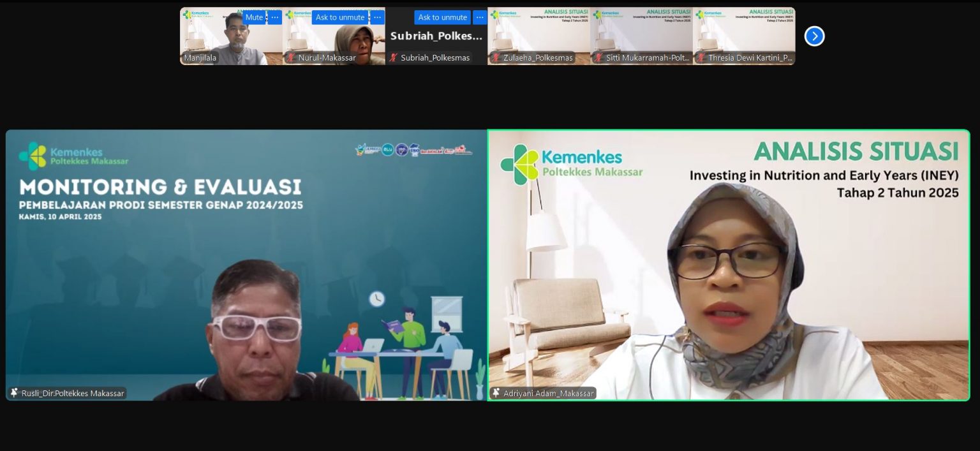Open more options on Subriah_Polkesmas tile
This screenshot has width=980, height=451.
pos(480,17)
